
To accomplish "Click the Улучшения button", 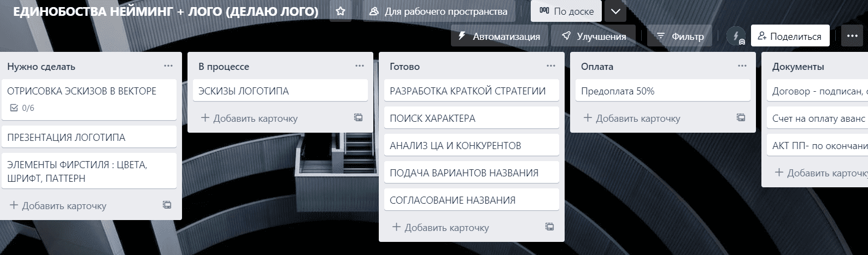I will [x=594, y=36].
